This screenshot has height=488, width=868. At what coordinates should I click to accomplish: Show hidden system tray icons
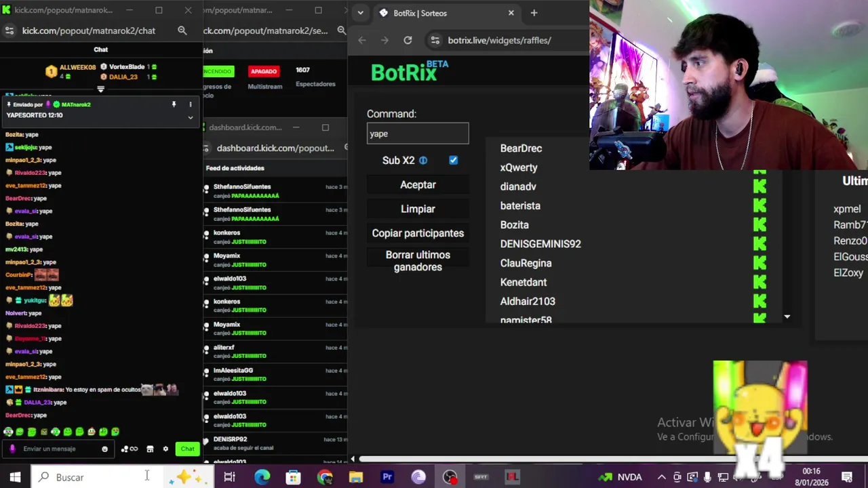point(661,477)
